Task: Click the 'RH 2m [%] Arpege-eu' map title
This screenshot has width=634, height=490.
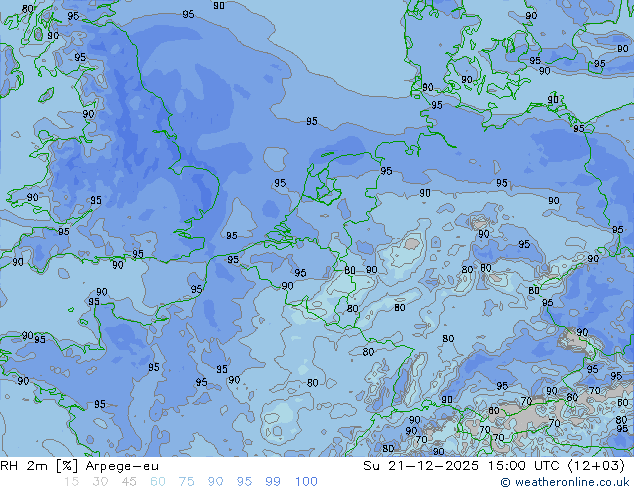Action: 79,466
